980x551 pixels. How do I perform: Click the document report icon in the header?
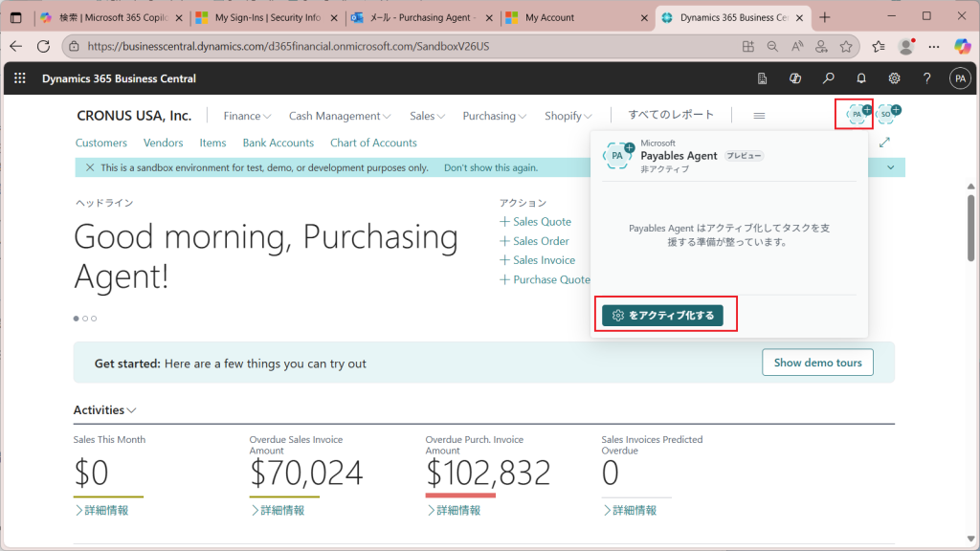(762, 78)
